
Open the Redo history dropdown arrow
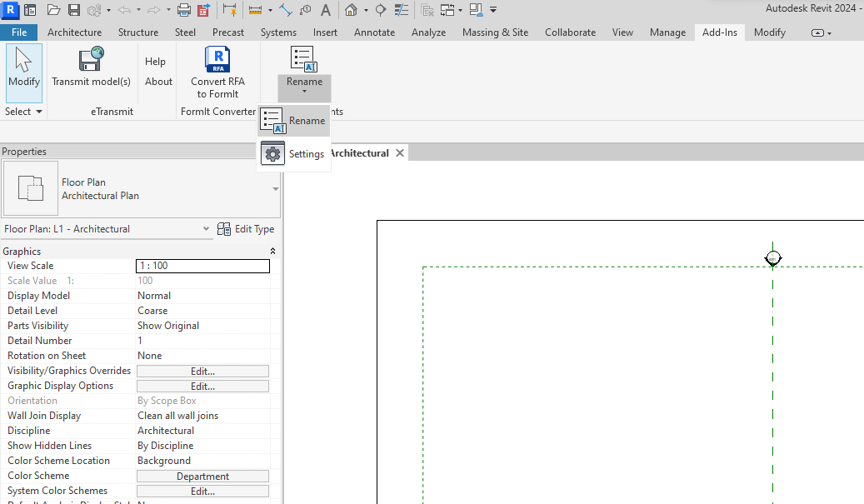coord(168,10)
